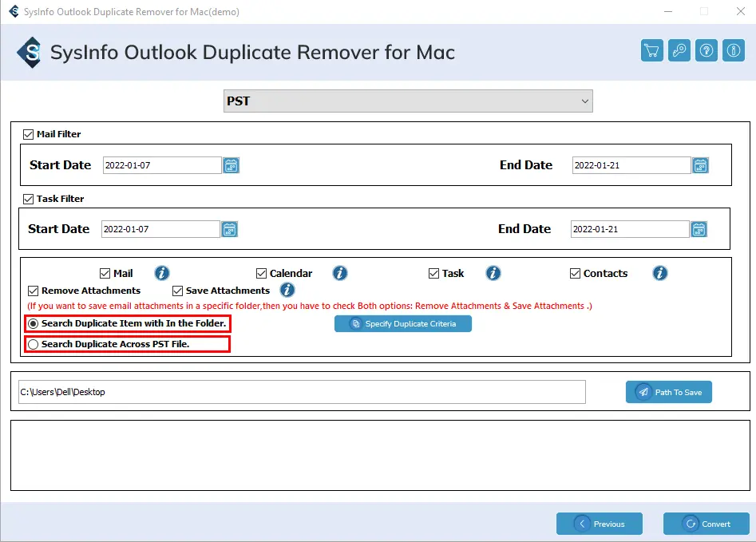Open calendar picker for Task Filter Start Date

(x=229, y=229)
